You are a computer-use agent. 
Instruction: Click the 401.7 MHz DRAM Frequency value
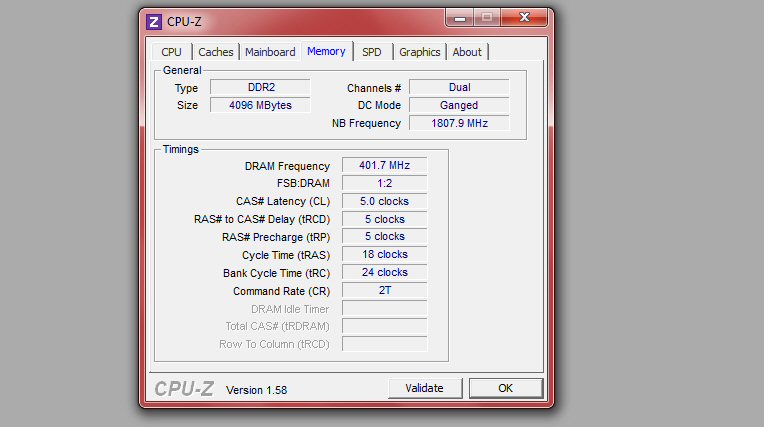(384, 165)
